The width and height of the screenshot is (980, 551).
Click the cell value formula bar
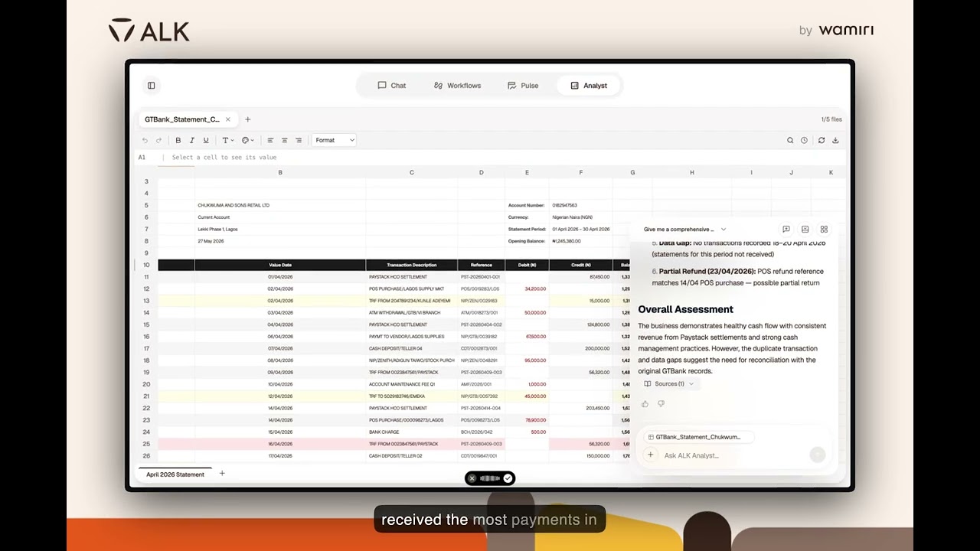click(505, 158)
